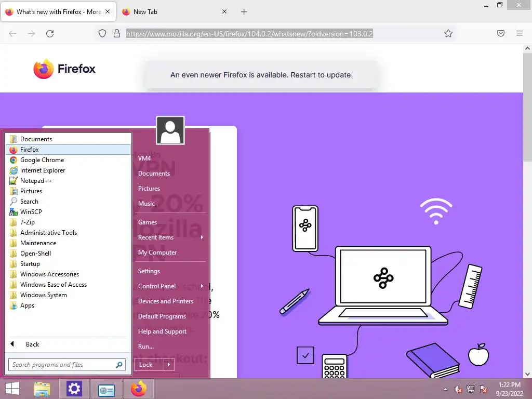The height and width of the screenshot is (399, 532).
Task: Launch WinSCP from the Start menu
Action: point(68,212)
